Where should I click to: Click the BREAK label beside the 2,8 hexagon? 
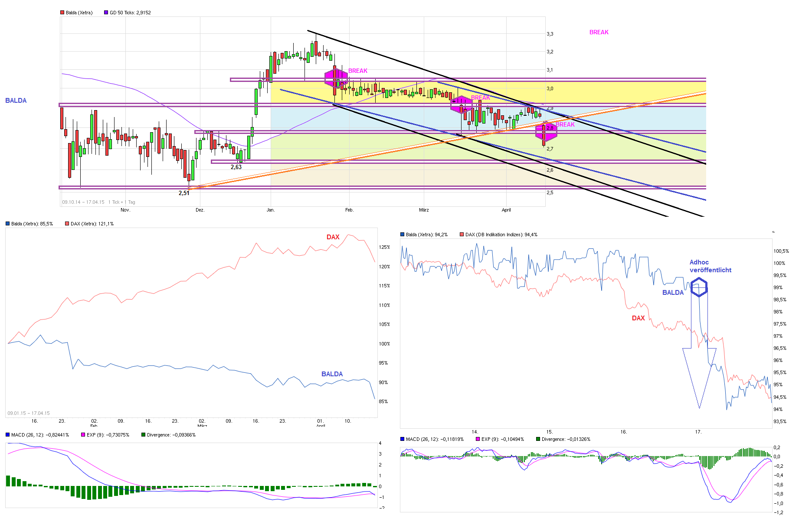click(565, 124)
